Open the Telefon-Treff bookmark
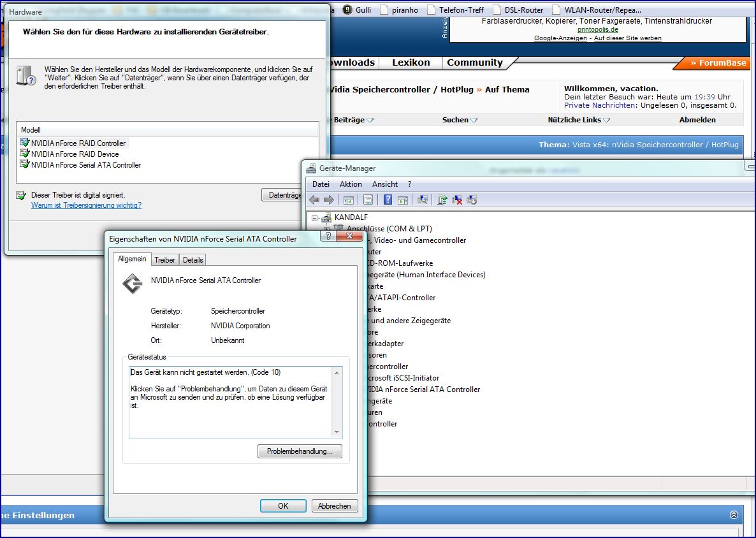This screenshot has height=538, width=756. 455,10
